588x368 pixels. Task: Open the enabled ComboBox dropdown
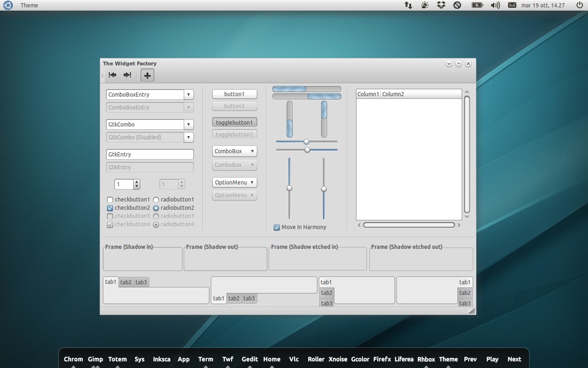coord(234,151)
